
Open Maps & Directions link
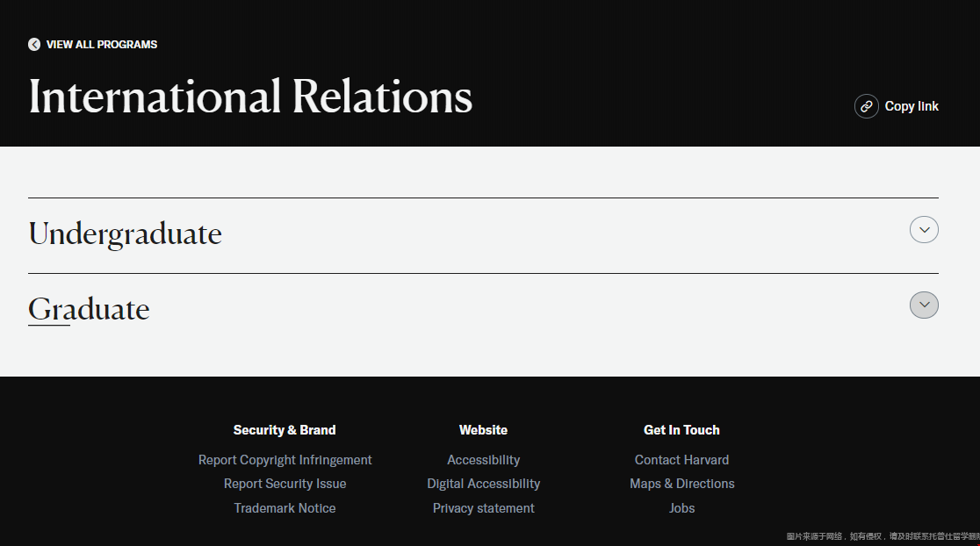pyautogui.click(x=681, y=484)
